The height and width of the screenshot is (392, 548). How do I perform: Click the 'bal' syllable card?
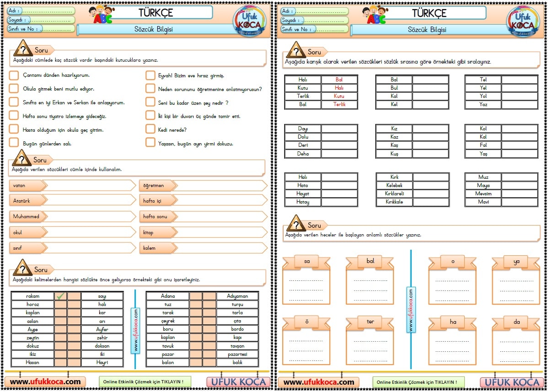370,279
